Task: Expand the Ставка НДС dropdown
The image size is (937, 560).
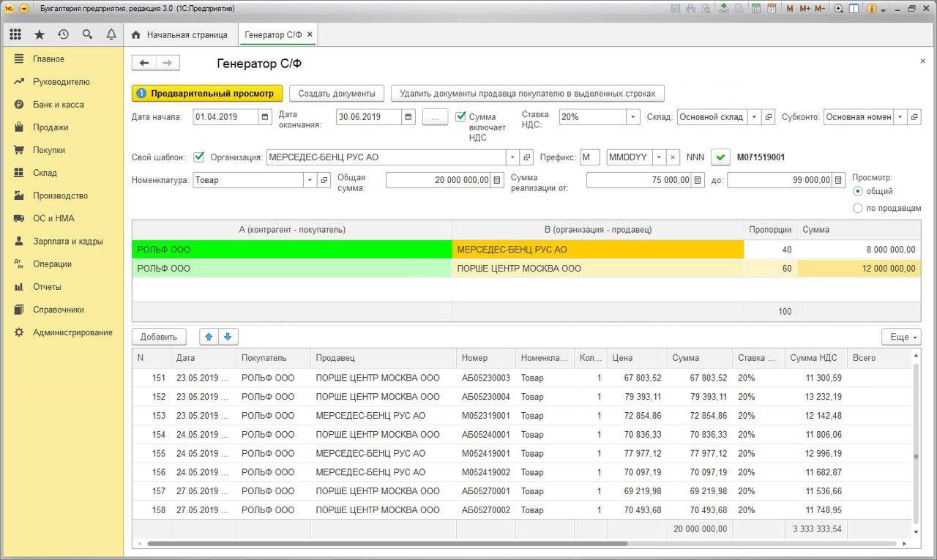Action: 632,117
